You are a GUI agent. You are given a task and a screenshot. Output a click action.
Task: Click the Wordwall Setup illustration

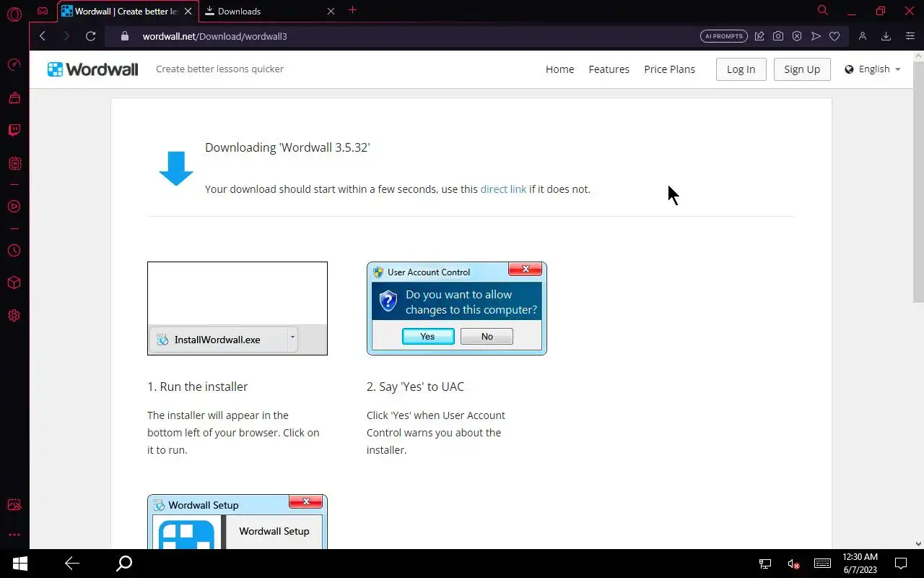point(237,522)
